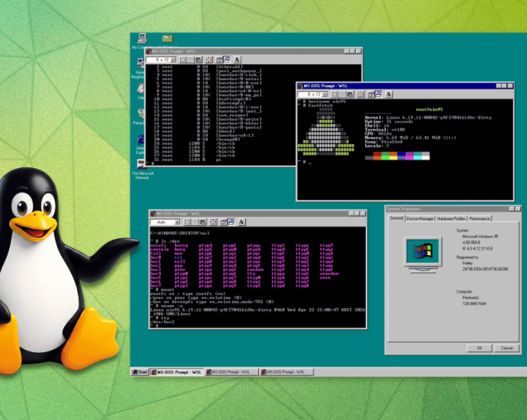This screenshot has height=420, width=527.
Task: Click Paste icon in the 'ls /dev' MS-DOS window
Action: [x=202, y=222]
